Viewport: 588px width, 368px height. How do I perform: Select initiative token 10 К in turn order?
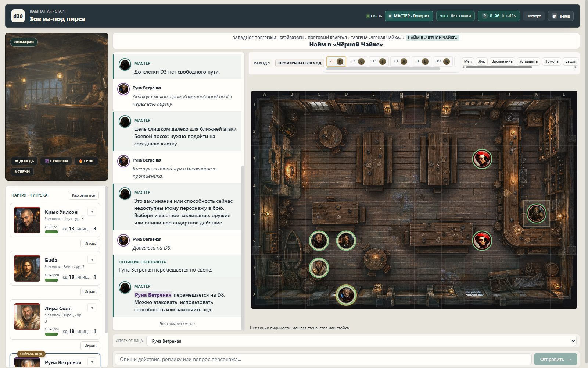[x=442, y=61]
